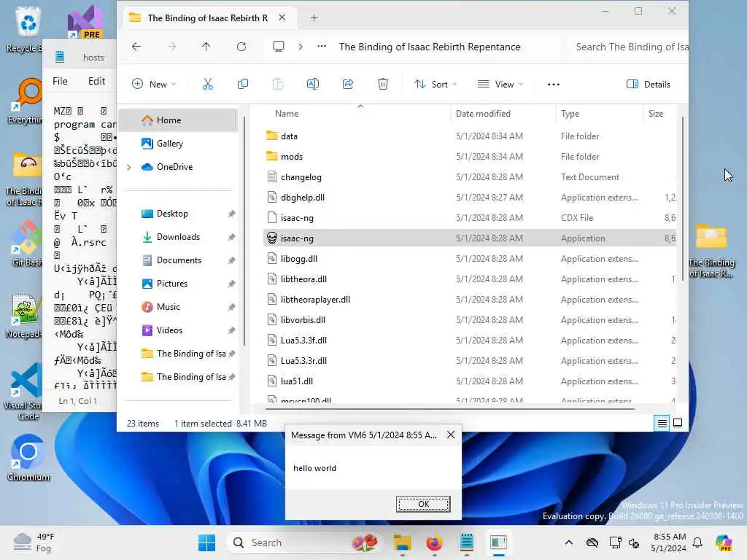Click the notification bell in the system tray
Image resolution: width=747 pixels, height=560 pixels.
[x=697, y=542]
